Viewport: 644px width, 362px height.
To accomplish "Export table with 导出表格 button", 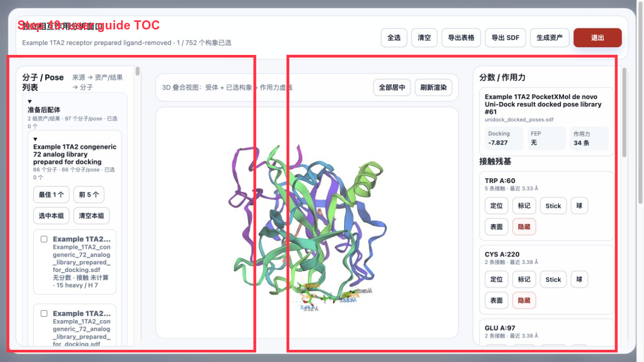I will pyautogui.click(x=461, y=38).
